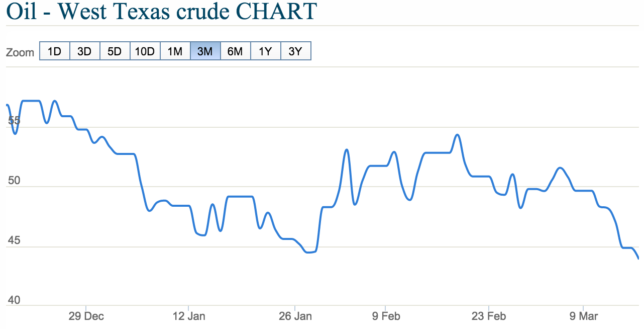
Task: Click the Zoom label text
Action: click(x=20, y=52)
